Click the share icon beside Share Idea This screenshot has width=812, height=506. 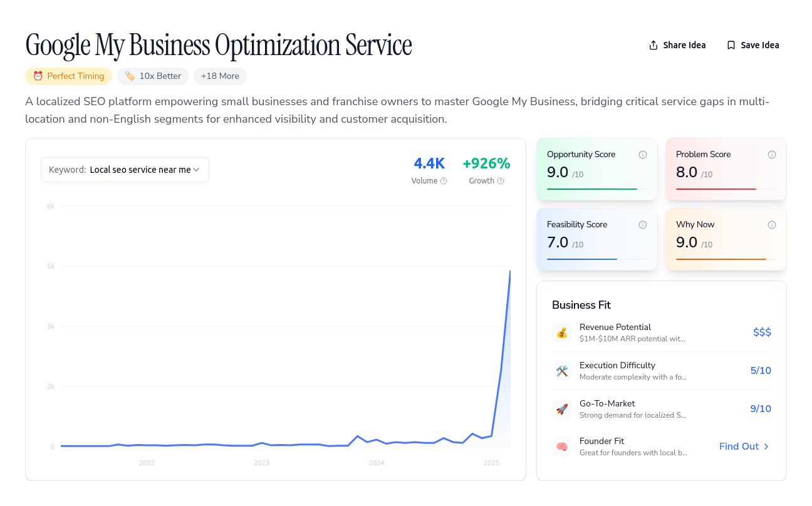[653, 45]
